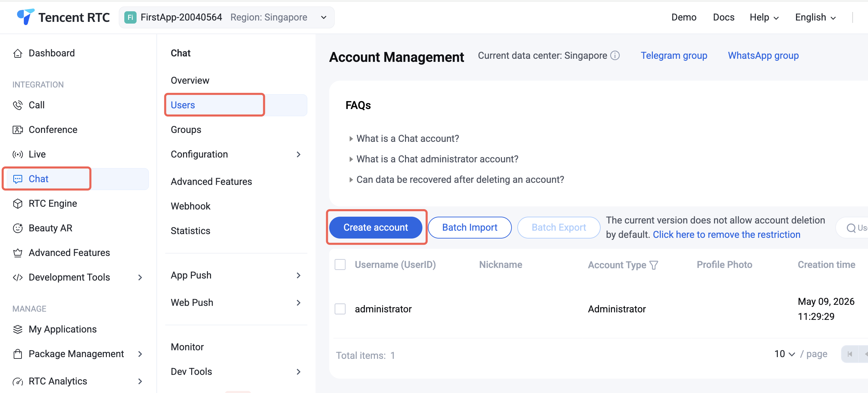The height and width of the screenshot is (393, 868).
Task: Expand the Configuration submenu arrow
Action: click(298, 154)
